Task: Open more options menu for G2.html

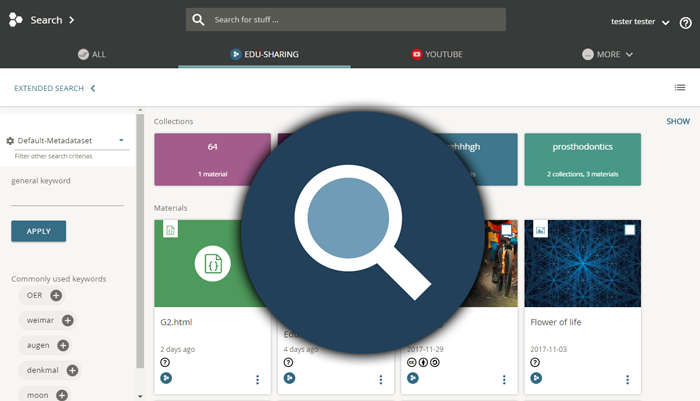Action: (x=257, y=379)
